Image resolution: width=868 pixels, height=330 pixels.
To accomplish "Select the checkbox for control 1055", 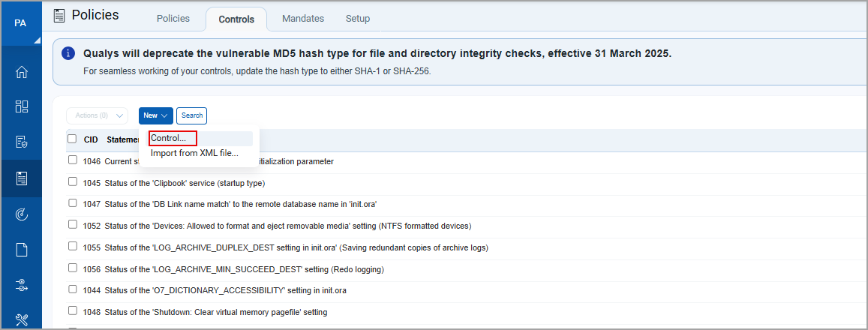I will [x=73, y=247].
